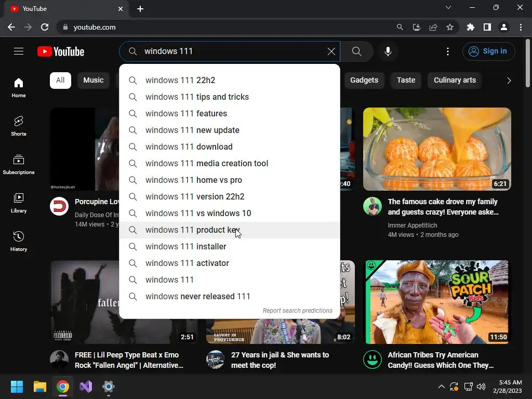Open Library in the sidebar

(x=19, y=203)
